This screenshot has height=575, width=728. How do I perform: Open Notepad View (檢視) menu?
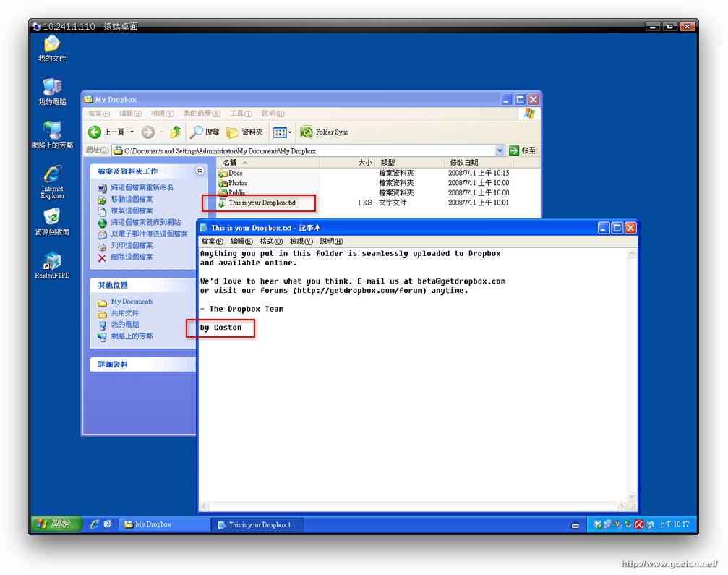tap(301, 242)
